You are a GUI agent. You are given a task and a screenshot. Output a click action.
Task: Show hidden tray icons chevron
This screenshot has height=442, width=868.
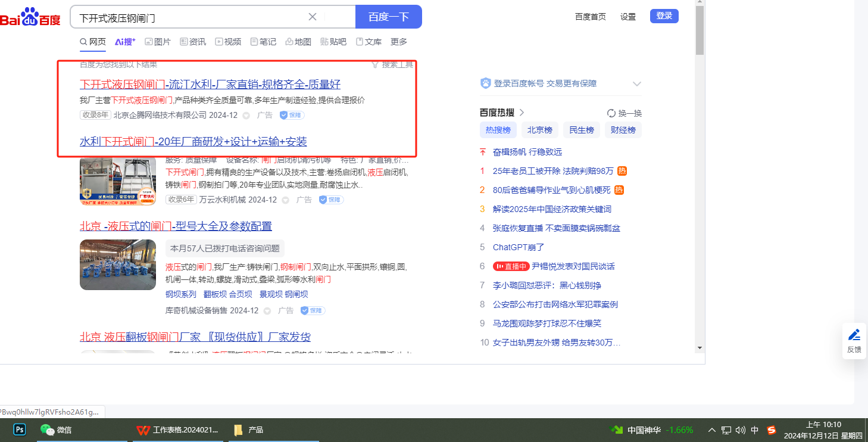(x=711, y=430)
